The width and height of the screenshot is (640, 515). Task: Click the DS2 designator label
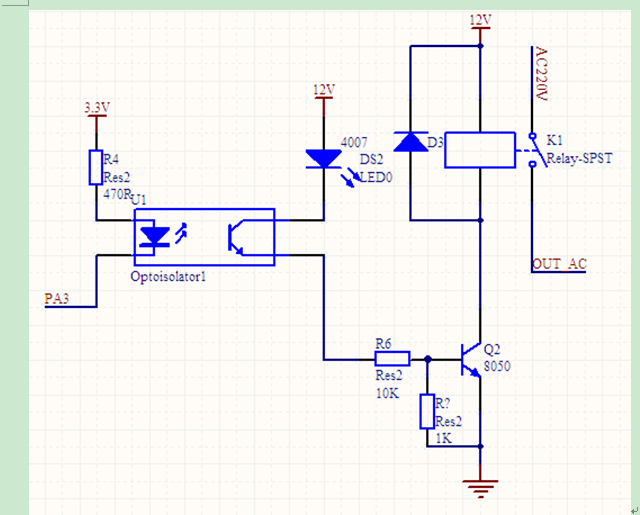coord(371,159)
